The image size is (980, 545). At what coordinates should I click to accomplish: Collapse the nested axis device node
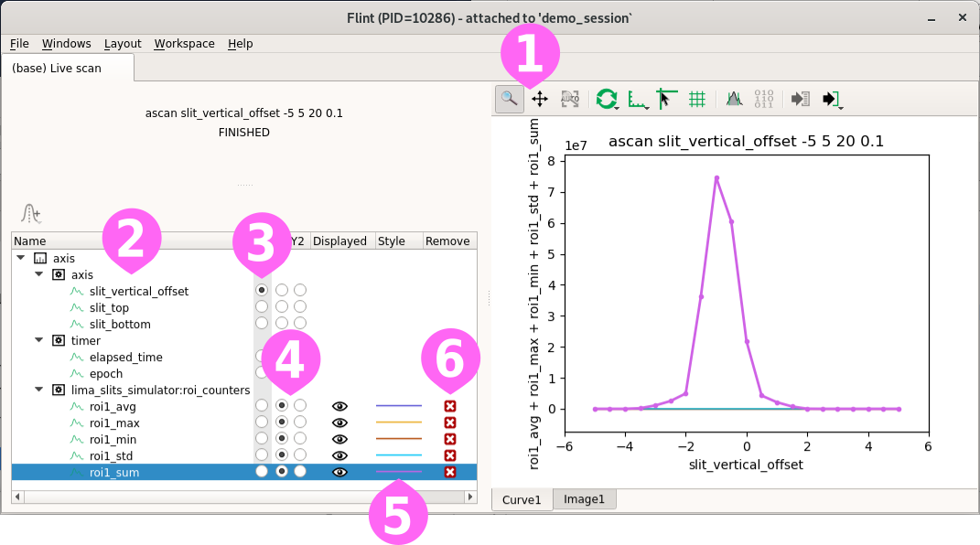click(38, 274)
